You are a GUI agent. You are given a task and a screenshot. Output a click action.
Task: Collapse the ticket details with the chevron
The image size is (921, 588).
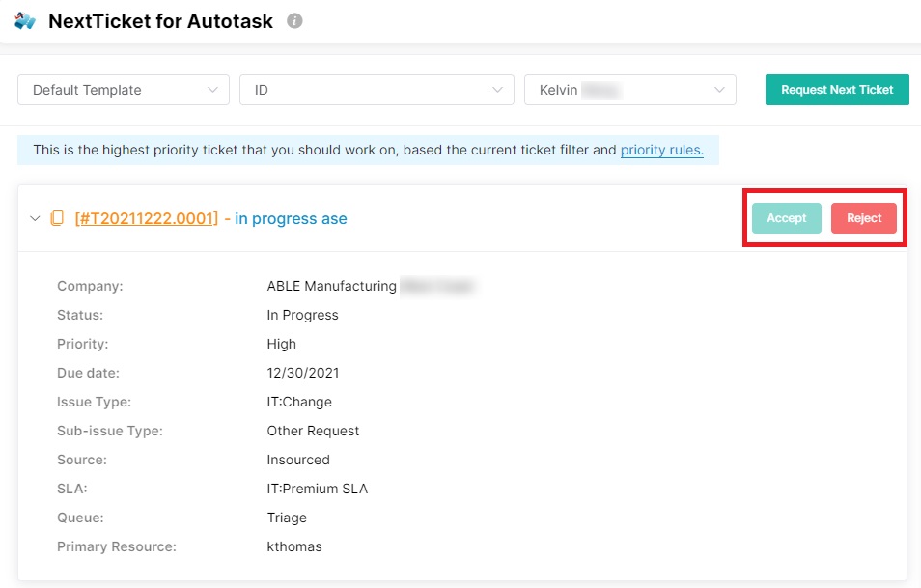(36, 218)
